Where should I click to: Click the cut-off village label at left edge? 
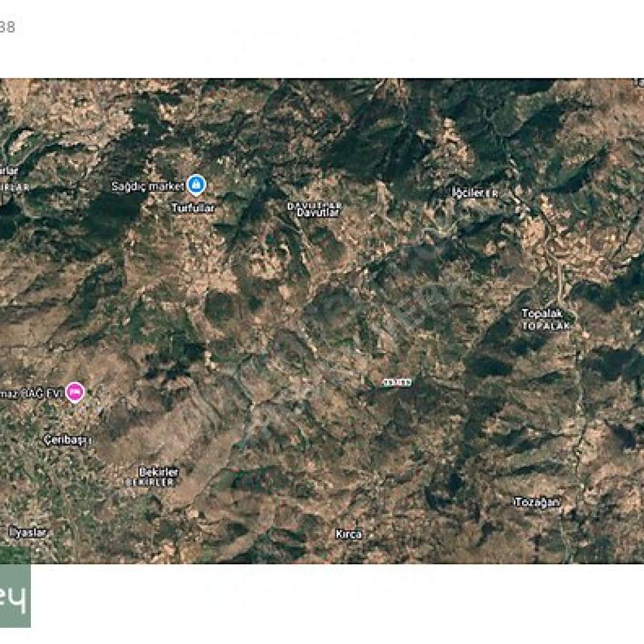[x=9, y=171]
